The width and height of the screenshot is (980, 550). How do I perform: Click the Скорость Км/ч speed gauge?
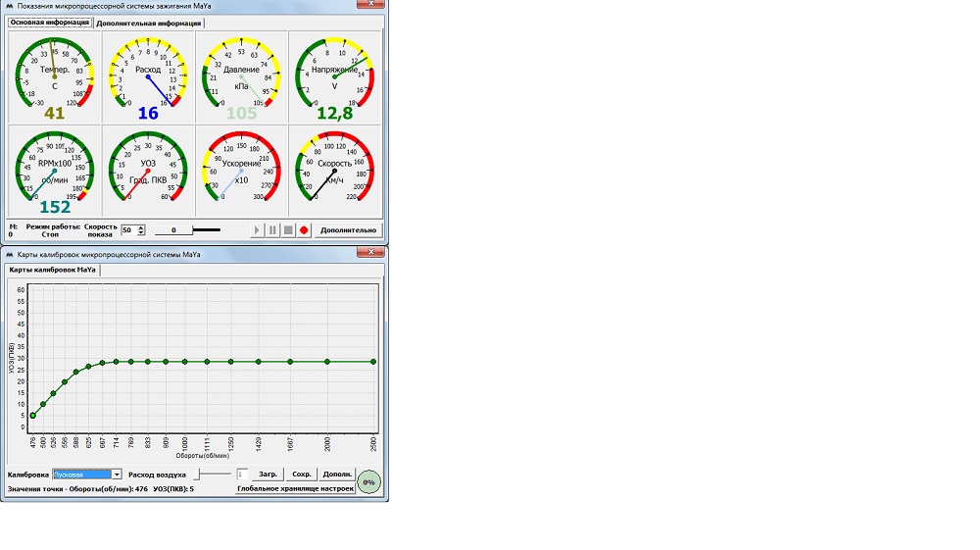point(334,169)
